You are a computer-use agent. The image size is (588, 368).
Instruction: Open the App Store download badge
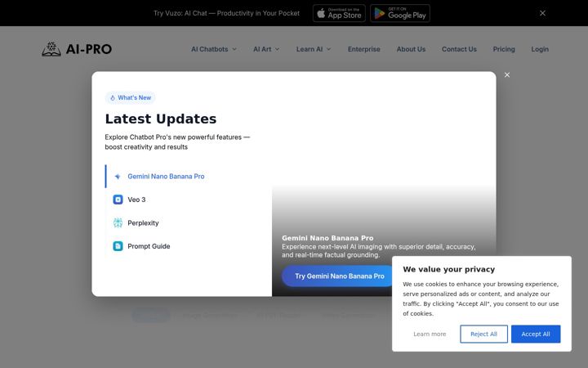click(339, 13)
